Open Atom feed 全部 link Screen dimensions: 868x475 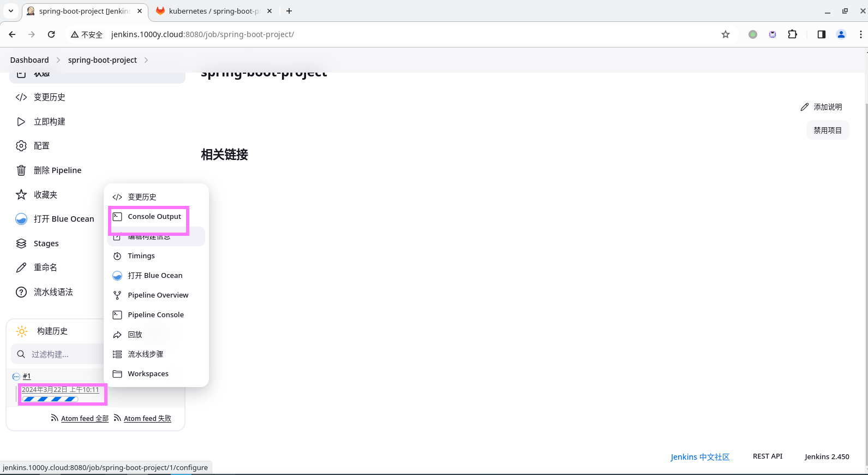[85, 419]
